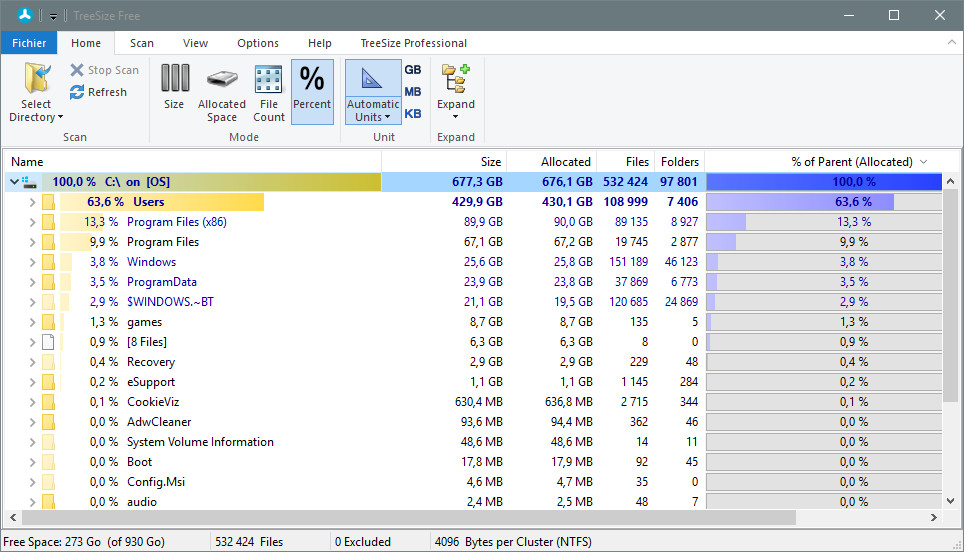Toggle Automatic Units ruler icon

pos(371,79)
